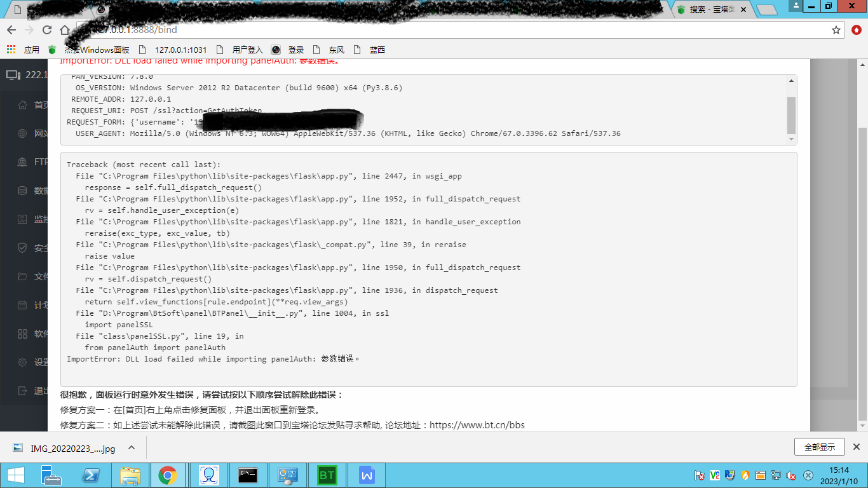
Task: Open the 蓝西 bookmark
Action: 369,50
